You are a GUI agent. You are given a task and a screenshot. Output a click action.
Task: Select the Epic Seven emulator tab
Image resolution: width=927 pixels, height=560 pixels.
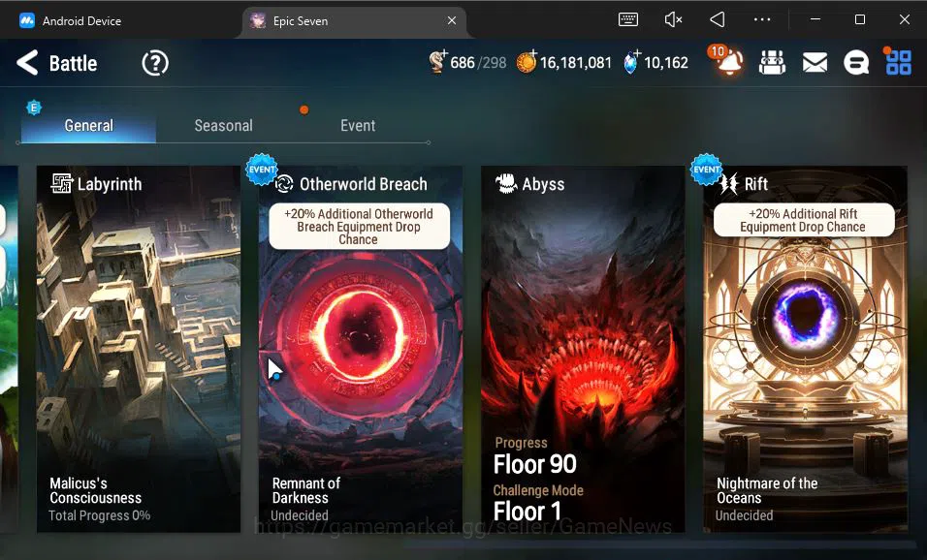[x=352, y=20]
